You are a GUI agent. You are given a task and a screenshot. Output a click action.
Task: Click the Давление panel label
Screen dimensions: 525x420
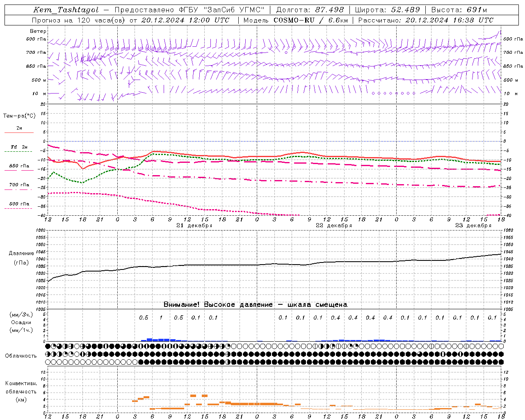click(x=21, y=253)
